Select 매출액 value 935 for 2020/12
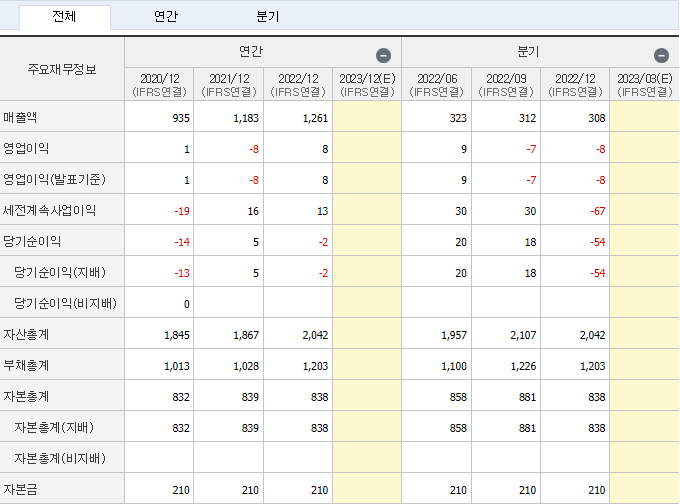The width and height of the screenshot is (680, 504). 181,118
